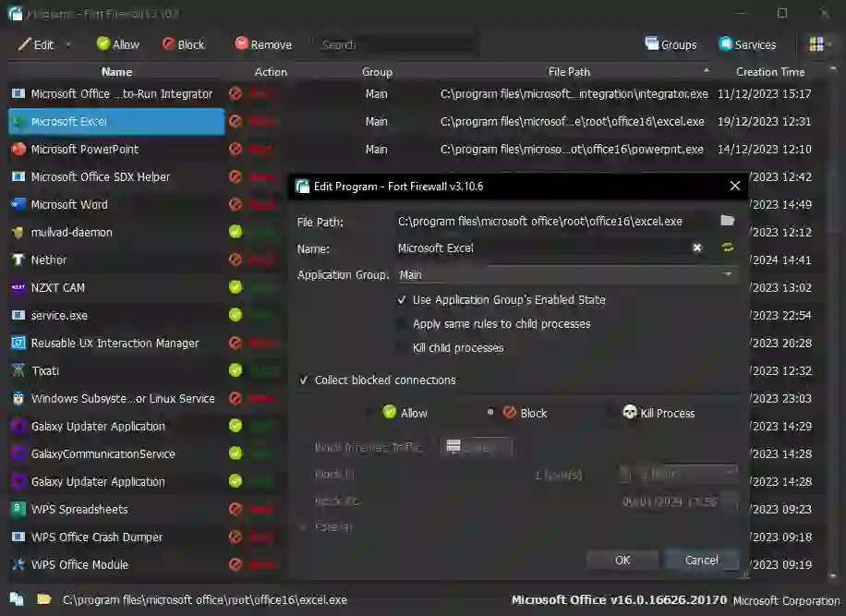The image size is (846, 616).
Task: Select the Txati program icon
Action: pyautogui.click(x=18, y=370)
